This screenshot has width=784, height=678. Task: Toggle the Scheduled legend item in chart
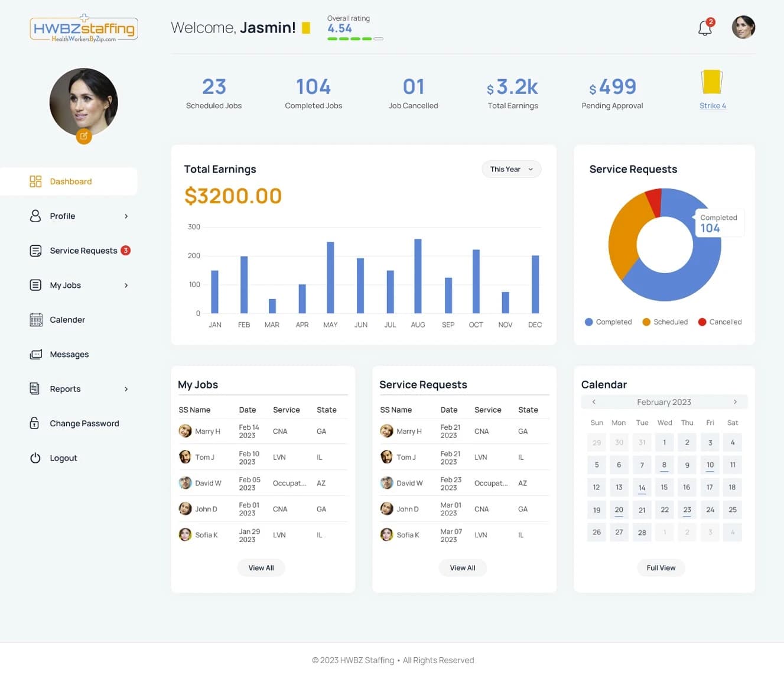(x=665, y=322)
